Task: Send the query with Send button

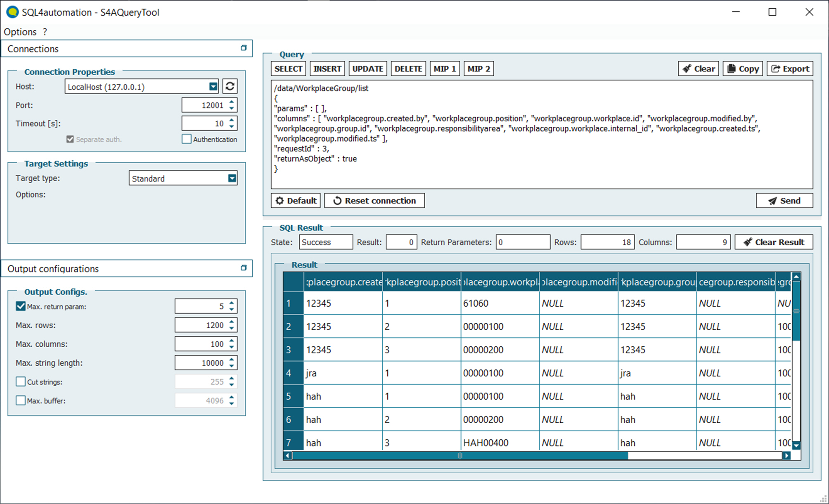Action: [x=784, y=201]
